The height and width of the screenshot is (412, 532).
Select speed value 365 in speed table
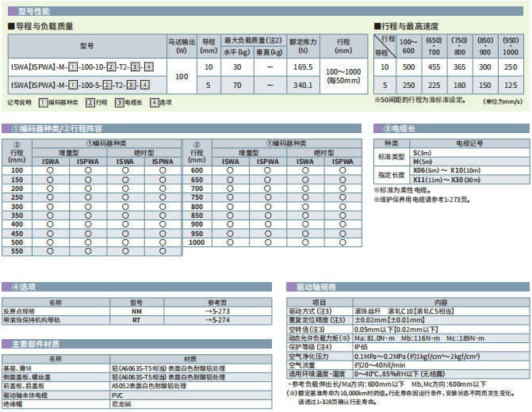click(459, 67)
